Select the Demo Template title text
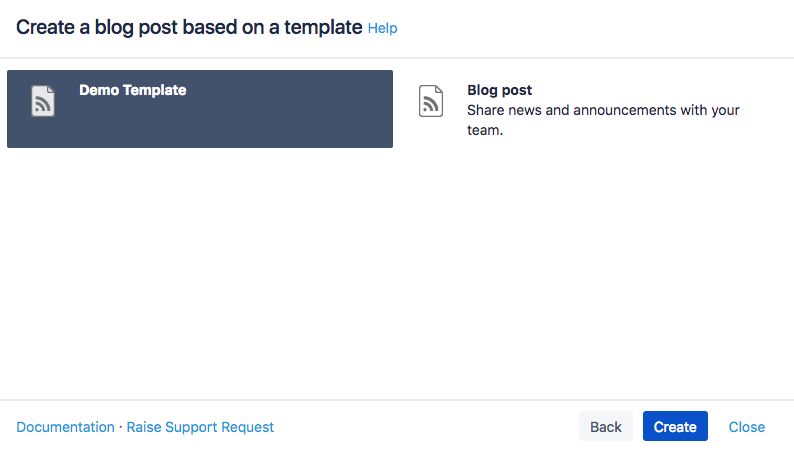794x450 pixels. [x=132, y=90]
